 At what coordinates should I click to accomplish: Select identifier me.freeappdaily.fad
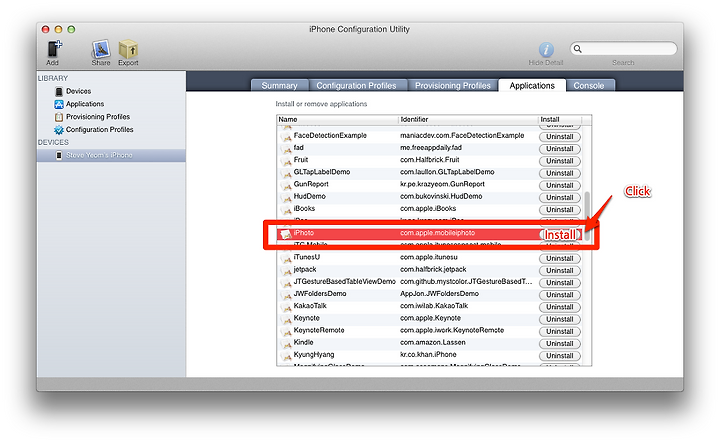click(431, 148)
